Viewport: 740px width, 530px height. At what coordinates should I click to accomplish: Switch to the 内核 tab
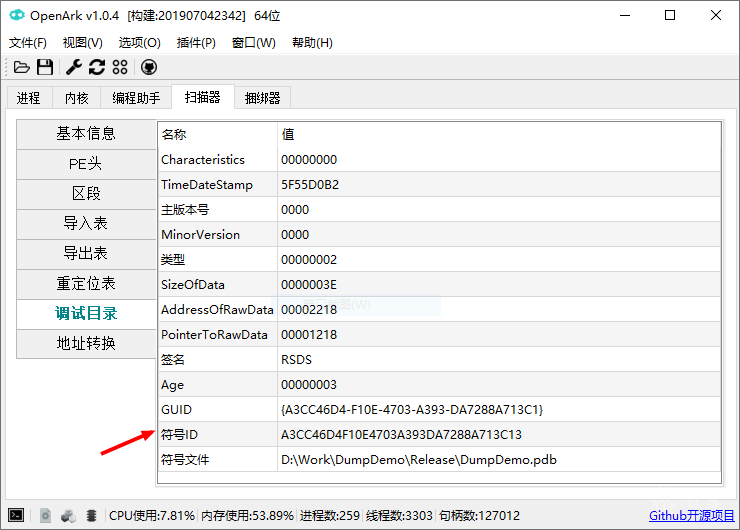[x=76, y=98]
